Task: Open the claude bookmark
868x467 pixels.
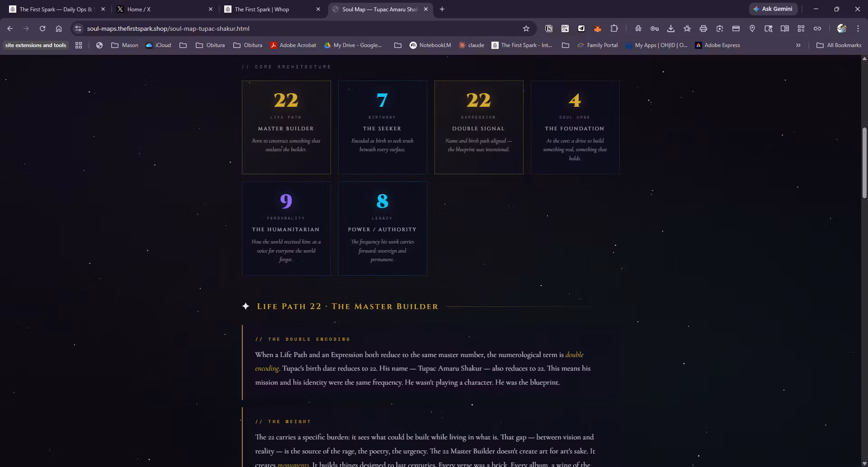Action: pyautogui.click(x=472, y=45)
